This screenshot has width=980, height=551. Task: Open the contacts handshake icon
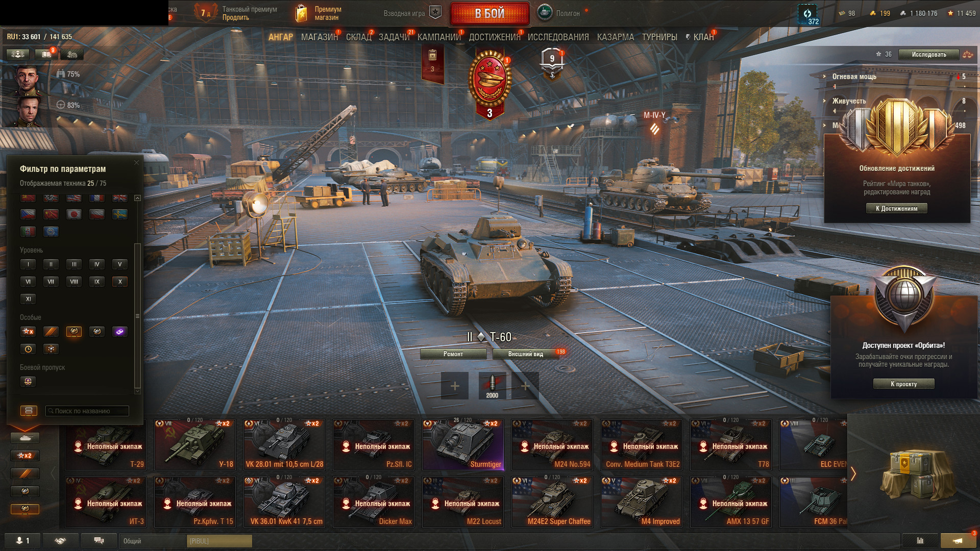(x=60, y=540)
